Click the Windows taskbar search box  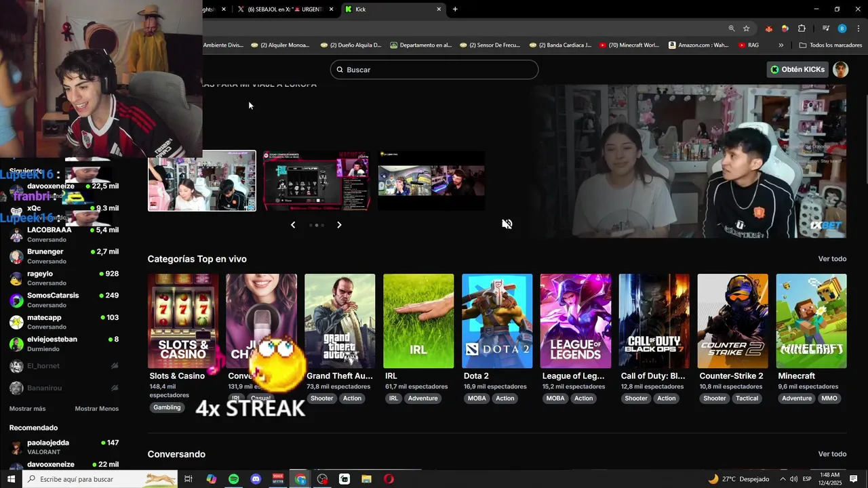100,479
